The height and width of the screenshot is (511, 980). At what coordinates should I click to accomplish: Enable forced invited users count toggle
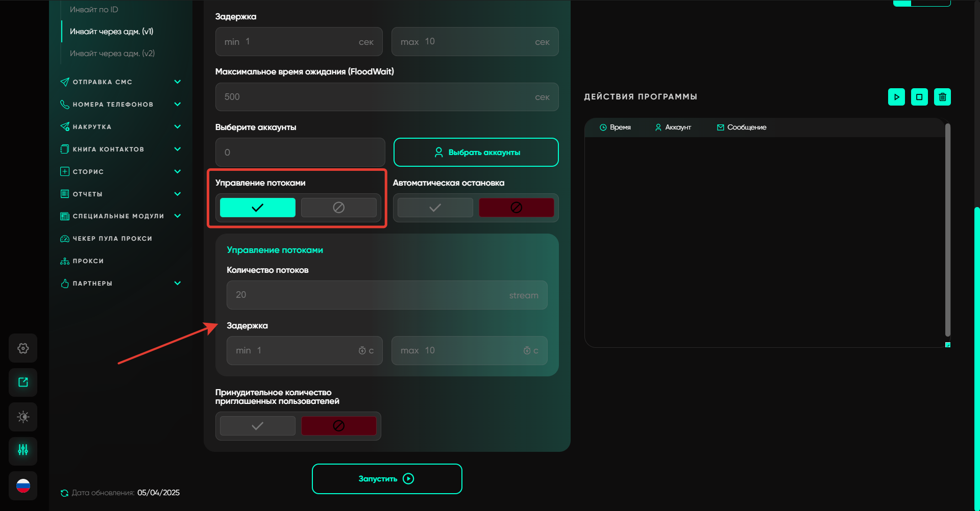(257, 426)
